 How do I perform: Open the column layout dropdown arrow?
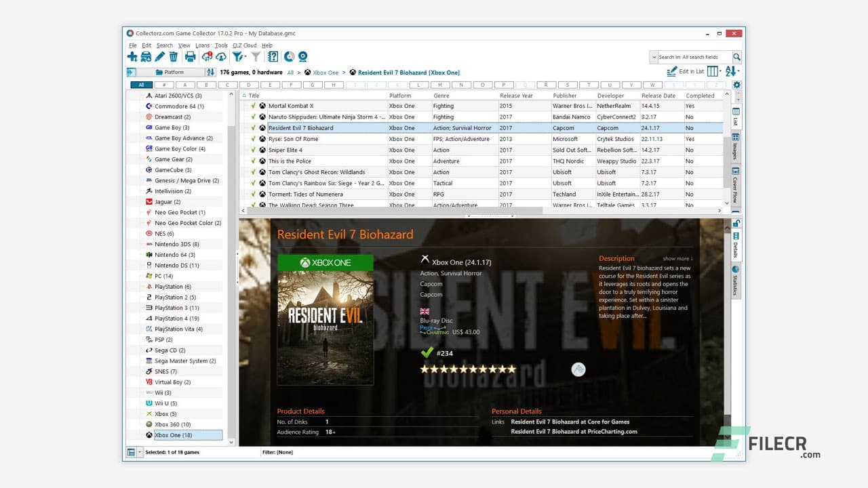[720, 72]
